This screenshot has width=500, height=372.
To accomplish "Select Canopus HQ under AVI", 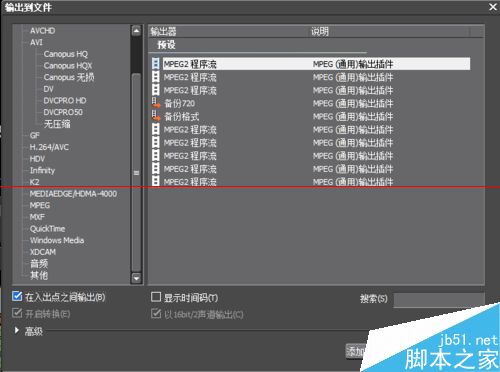I will 65,54.
